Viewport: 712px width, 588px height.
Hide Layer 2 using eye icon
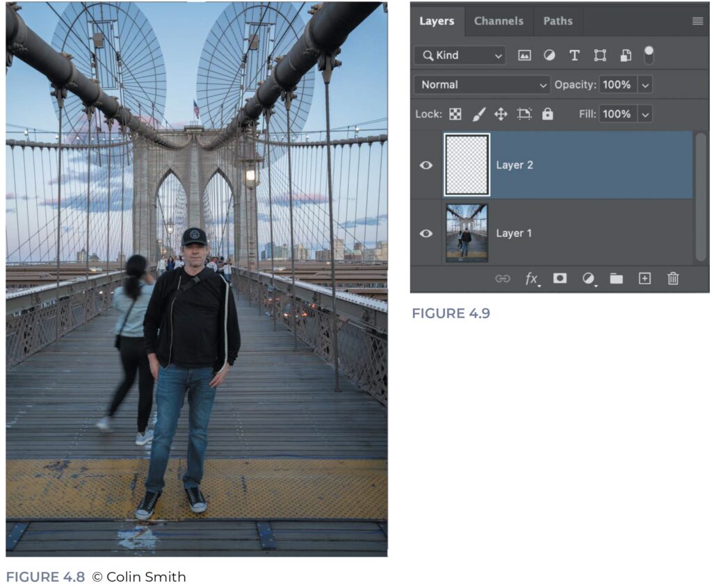point(426,165)
